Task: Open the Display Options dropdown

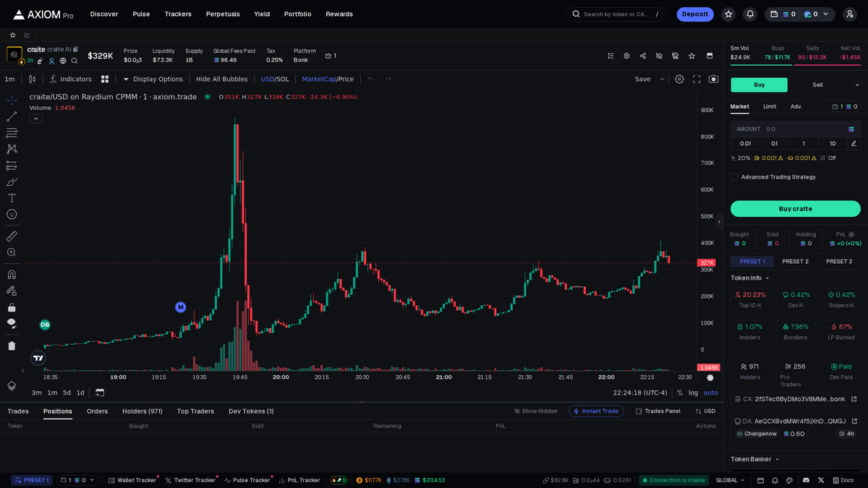Action: [x=153, y=79]
